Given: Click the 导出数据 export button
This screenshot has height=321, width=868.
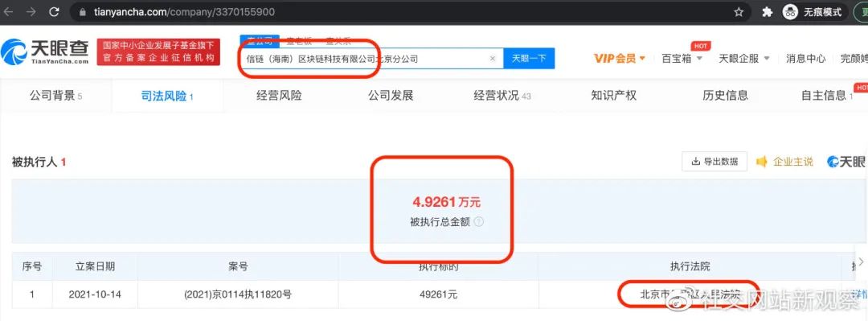Looking at the screenshot, I should coord(714,162).
